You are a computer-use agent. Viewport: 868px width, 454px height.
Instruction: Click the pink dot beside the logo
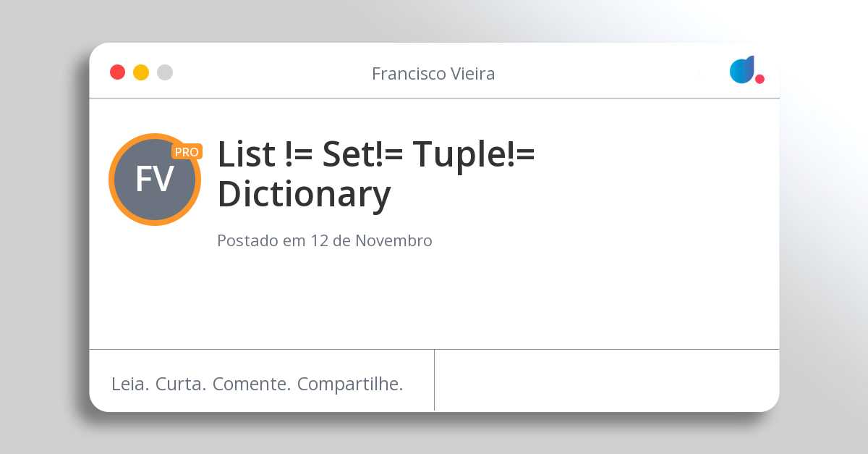(759, 79)
